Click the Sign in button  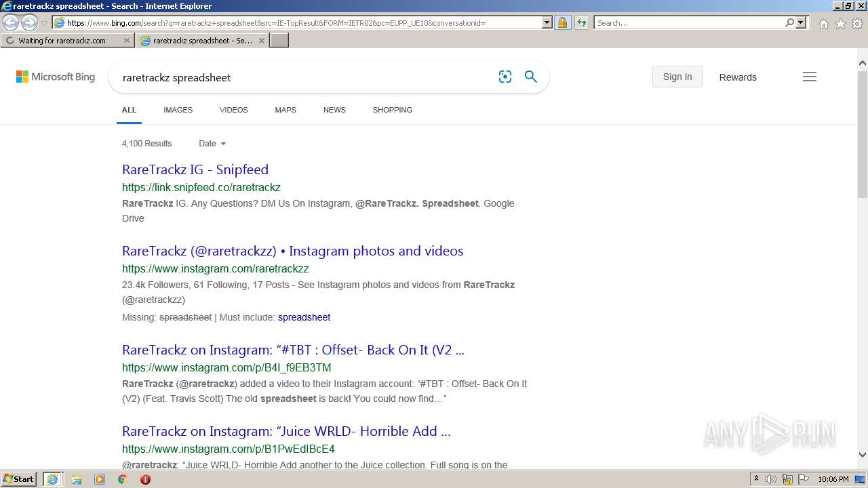pyautogui.click(x=677, y=77)
